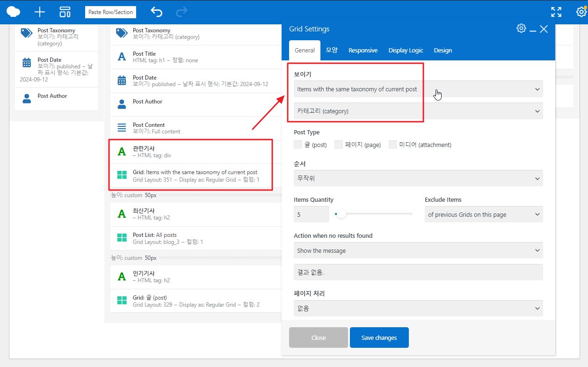
Task: Click the calendar icon of middle Post Date
Action: pyautogui.click(x=122, y=81)
